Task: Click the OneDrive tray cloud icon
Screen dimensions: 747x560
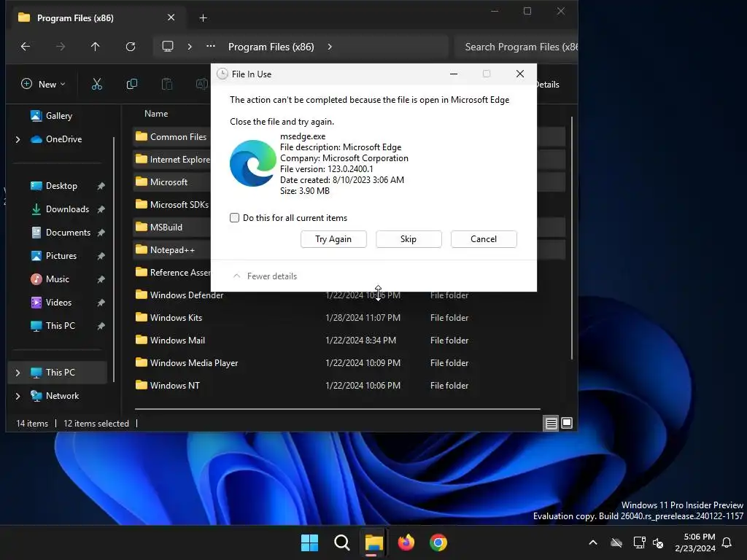Action: 616,542
